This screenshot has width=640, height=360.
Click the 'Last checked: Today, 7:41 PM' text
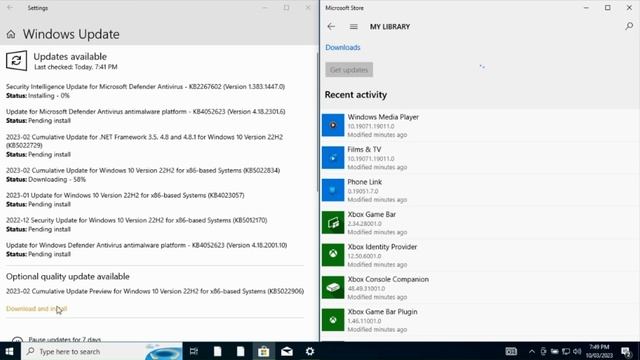pos(76,67)
